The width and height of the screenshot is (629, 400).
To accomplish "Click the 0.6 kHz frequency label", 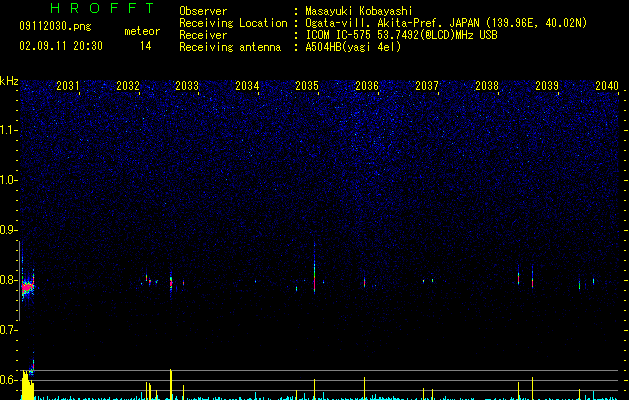I will click(8, 380).
